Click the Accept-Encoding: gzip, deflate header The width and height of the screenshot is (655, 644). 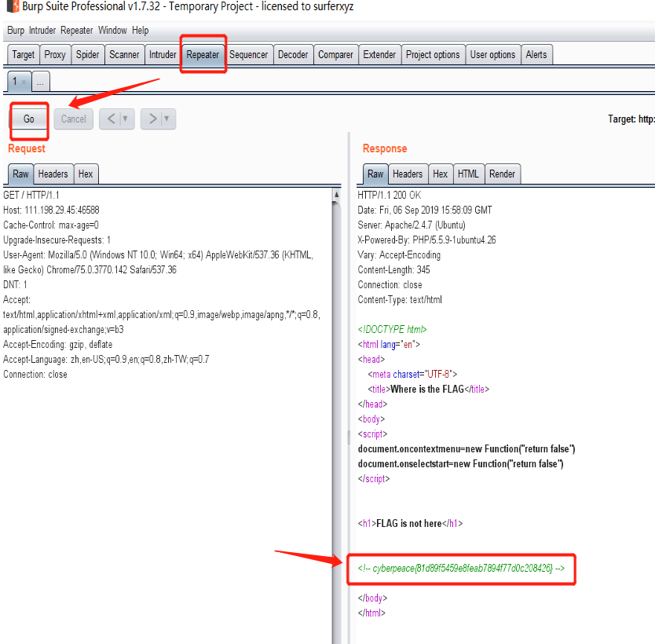57,345
